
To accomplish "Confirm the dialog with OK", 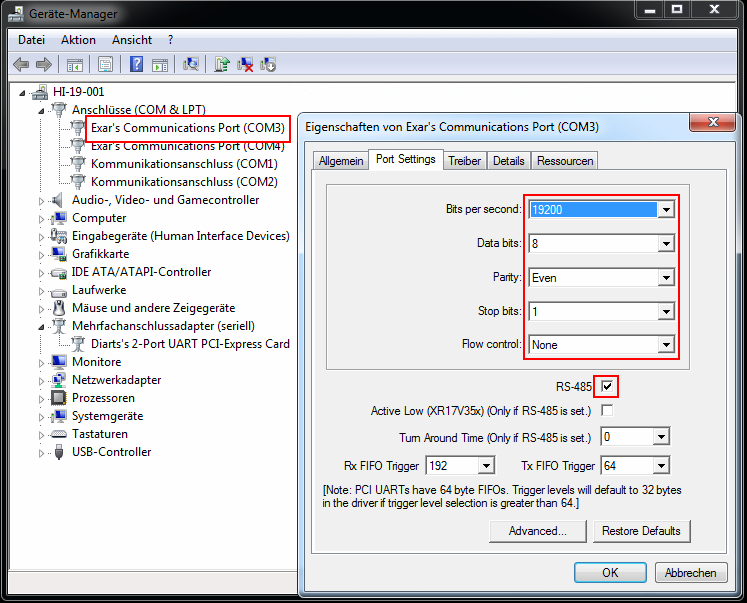I will (x=610, y=573).
